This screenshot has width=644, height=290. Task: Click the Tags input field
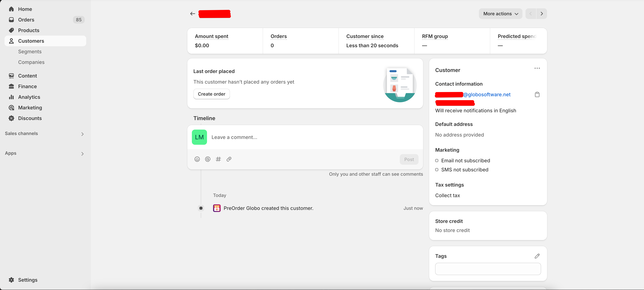coord(488,269)
